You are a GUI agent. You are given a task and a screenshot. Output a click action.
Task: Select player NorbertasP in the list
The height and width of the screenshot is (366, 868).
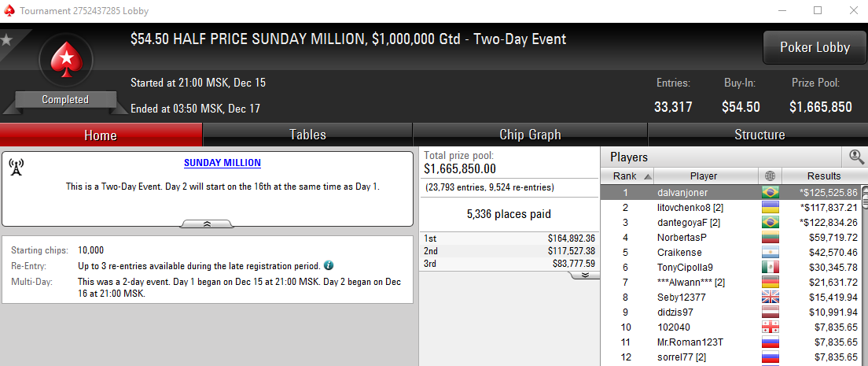click(682, 237)
